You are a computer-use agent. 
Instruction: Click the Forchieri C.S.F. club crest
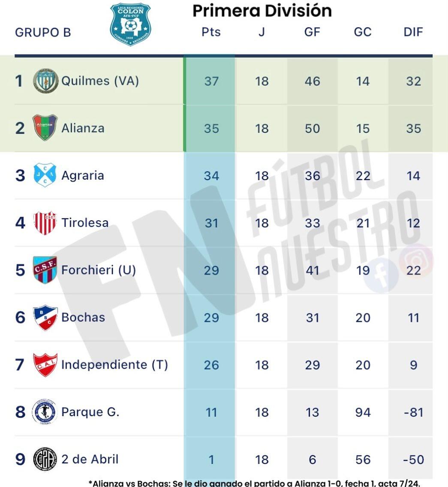(45, 270)
